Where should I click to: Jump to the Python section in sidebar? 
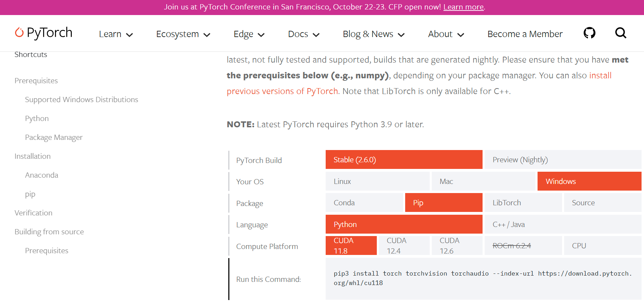[x=37, y=119]
